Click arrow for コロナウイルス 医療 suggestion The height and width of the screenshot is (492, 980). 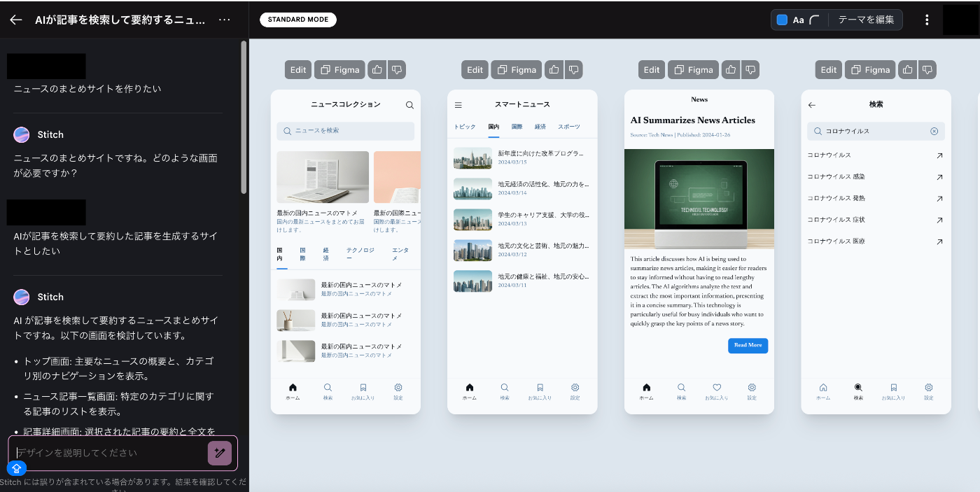tap(939, 241)
